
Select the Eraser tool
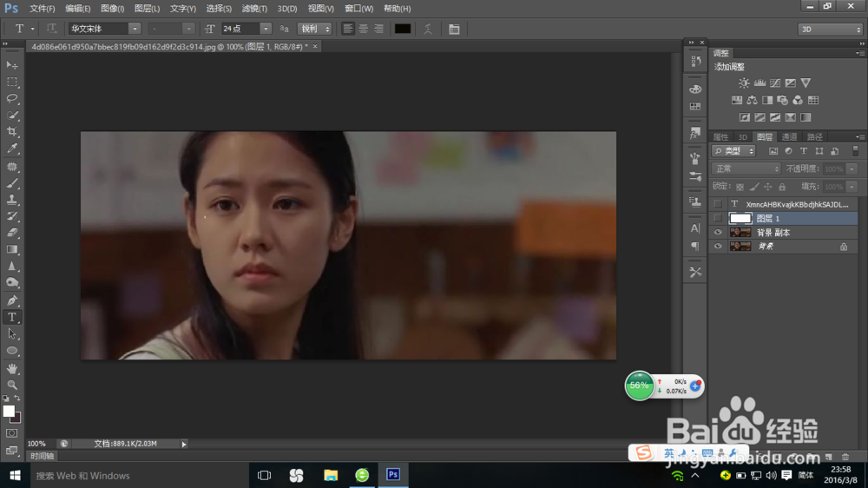pyautogui.click(x=12, y=233)
